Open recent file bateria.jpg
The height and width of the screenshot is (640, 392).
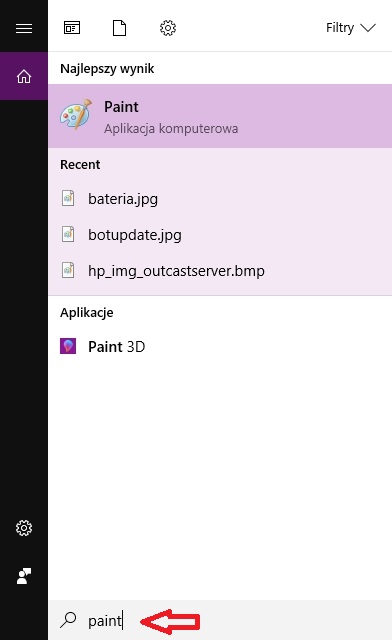coord(220,199)
